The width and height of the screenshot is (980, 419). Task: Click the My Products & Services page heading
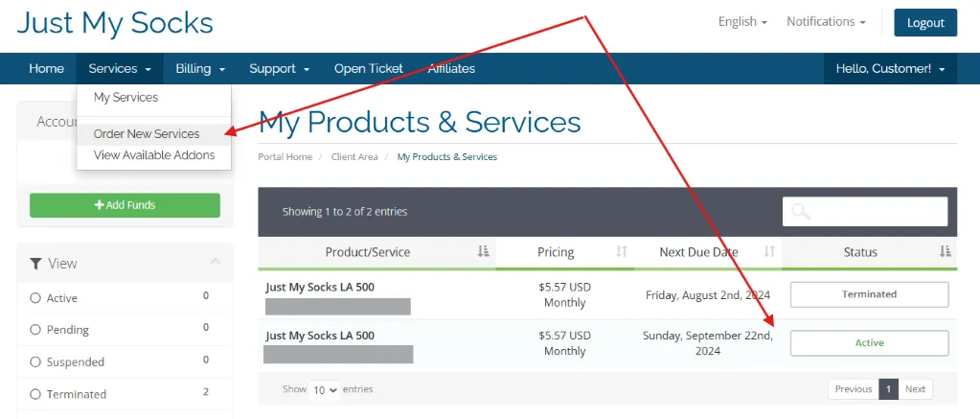[x=420, y=122]
